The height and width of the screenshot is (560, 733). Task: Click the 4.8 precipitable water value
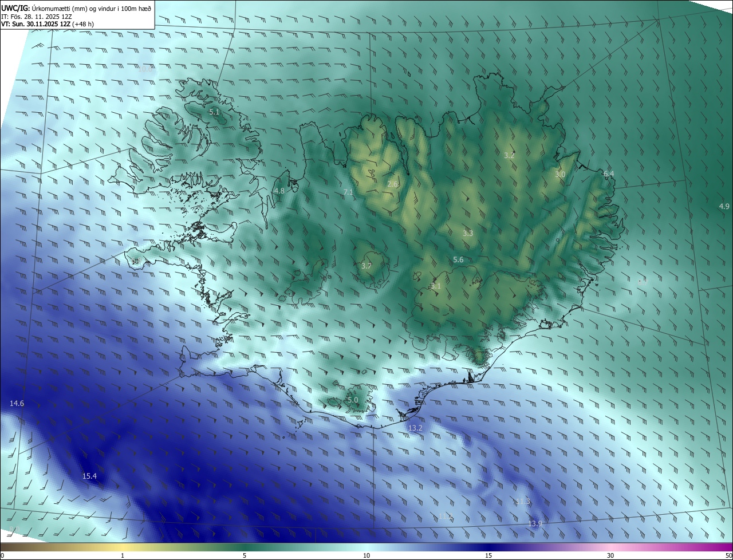click(x=279, y=191)
